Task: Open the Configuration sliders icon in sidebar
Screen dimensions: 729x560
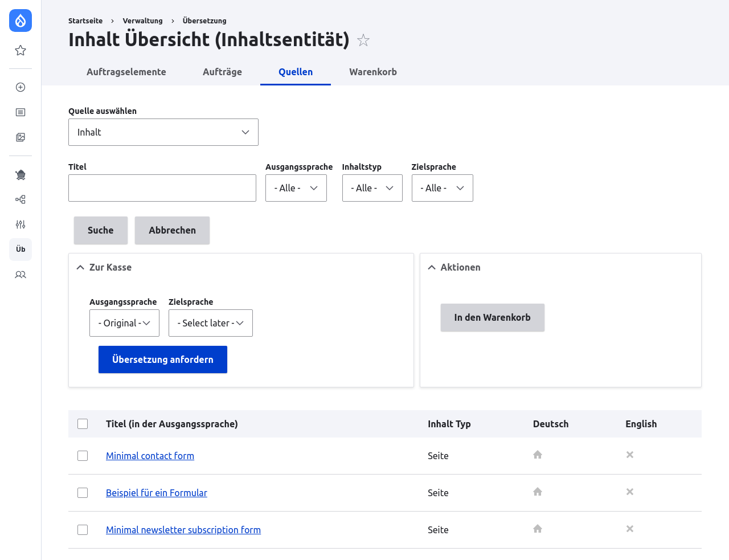Action: (x=21, y=224)
